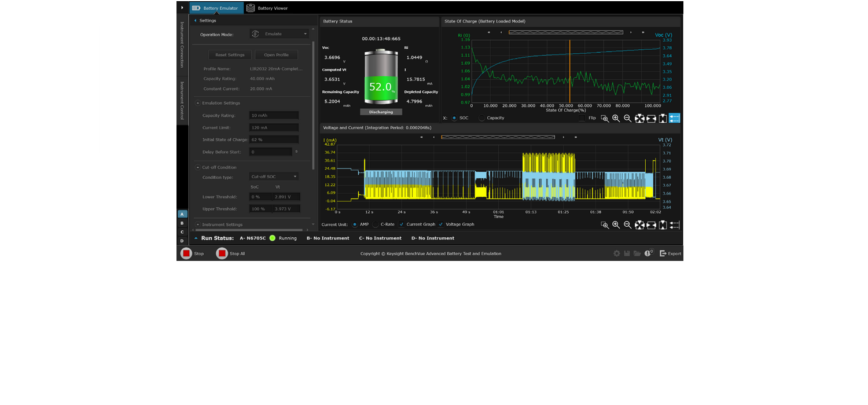Enable the Flip checkbox
The height and width of the screenshot is (405, 868).
tap(582, 118)
